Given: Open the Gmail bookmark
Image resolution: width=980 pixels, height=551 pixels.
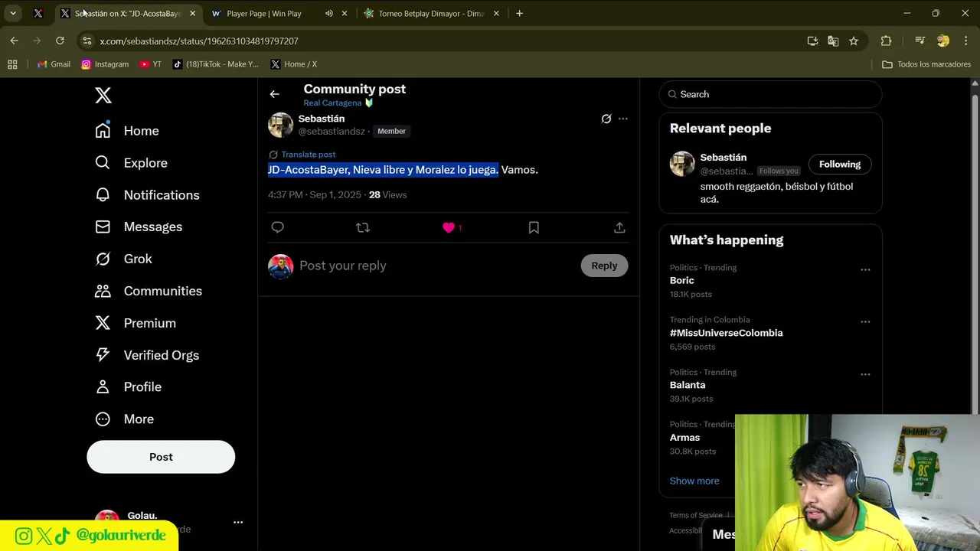Looking at the screenshot, I should (54, 64).
